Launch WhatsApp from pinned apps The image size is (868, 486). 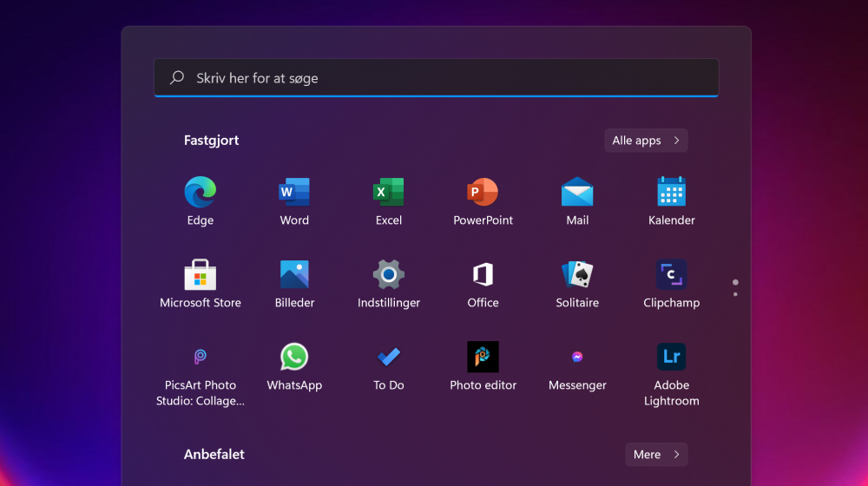point(294,358)
